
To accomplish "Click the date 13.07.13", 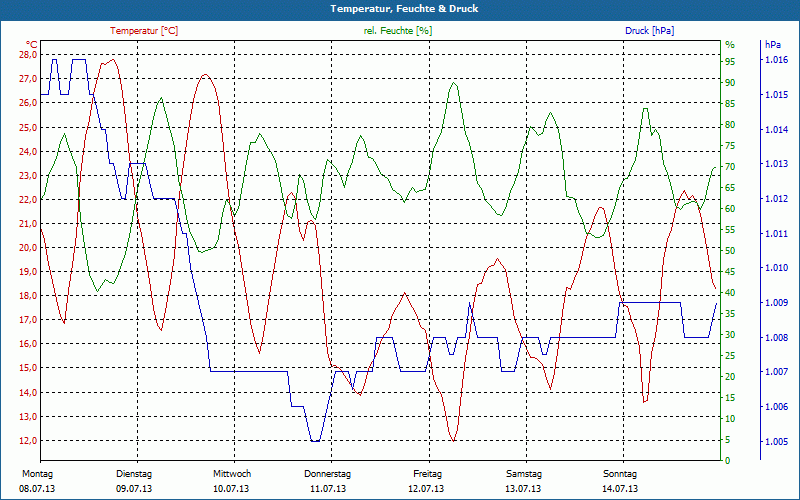I will [523, 489].
